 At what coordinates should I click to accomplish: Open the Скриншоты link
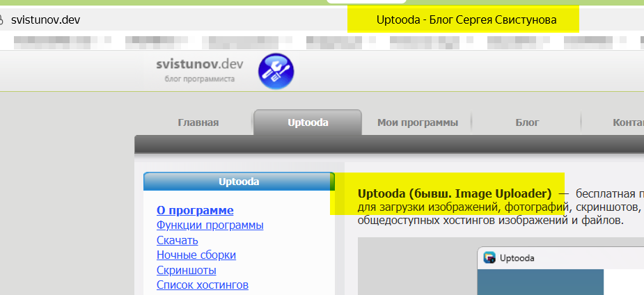tap(187, 271)
